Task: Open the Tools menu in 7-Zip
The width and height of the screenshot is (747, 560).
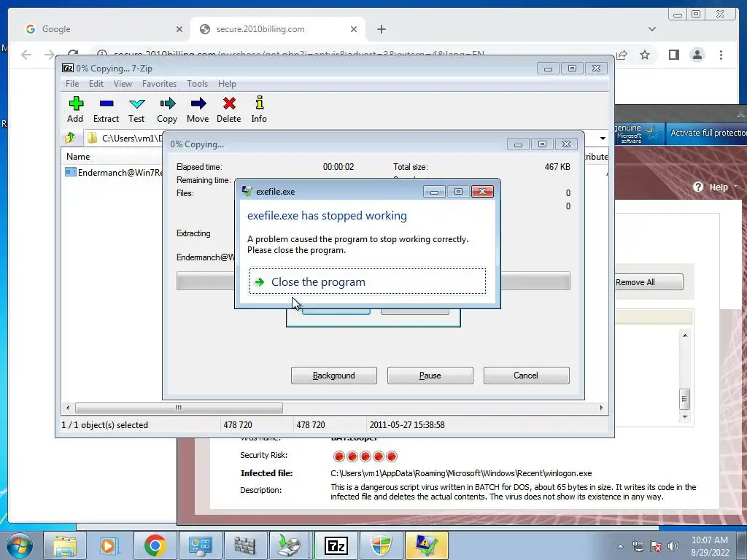Action: click(x=197, y=84)
